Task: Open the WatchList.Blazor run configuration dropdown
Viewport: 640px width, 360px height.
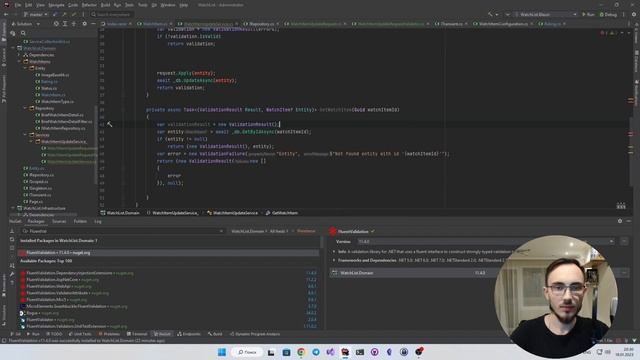Action: tap(545, 14)
